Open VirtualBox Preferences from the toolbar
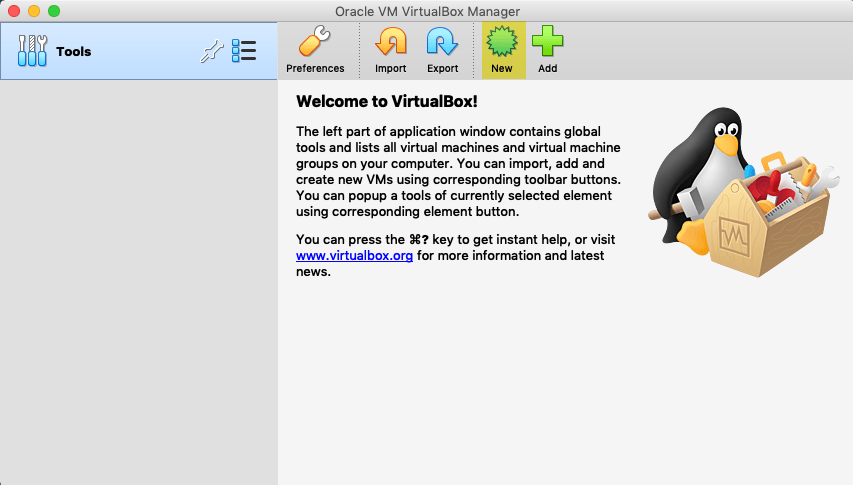Image resolution: width=853 pixels, height=485 pixels. (x=315, y=50)
